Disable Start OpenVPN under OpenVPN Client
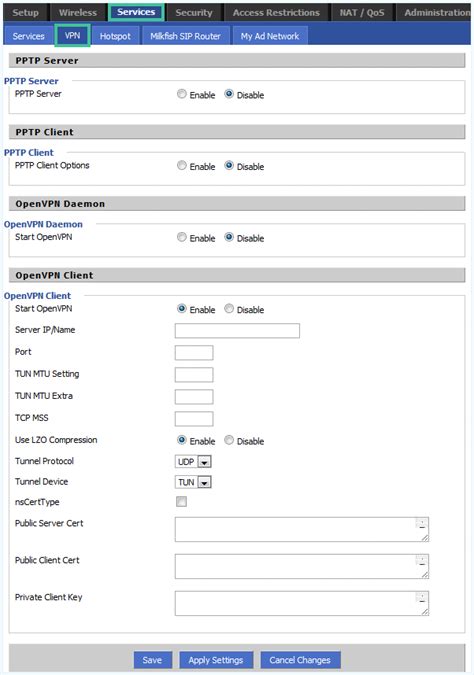 [x=229, y=309]
